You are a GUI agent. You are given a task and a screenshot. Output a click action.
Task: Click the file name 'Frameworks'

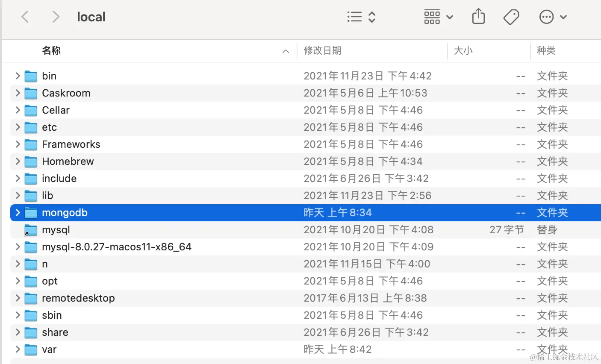(x=71, y=144)
